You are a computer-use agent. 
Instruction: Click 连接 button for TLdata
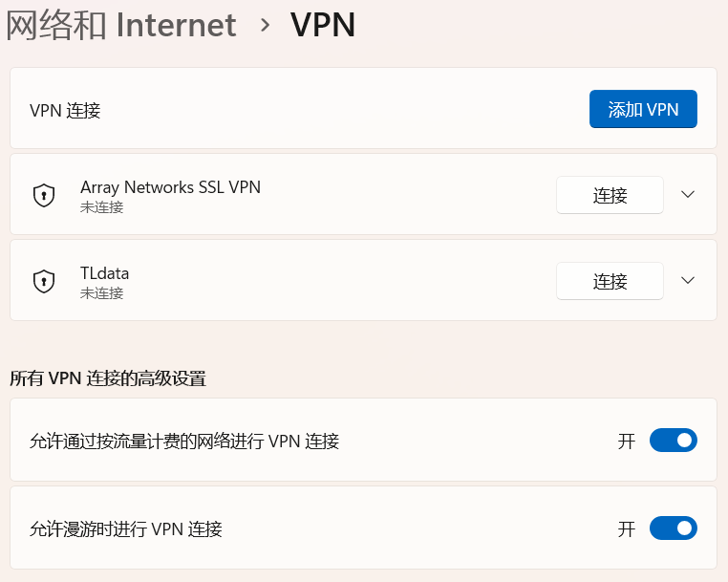point(610,282)
